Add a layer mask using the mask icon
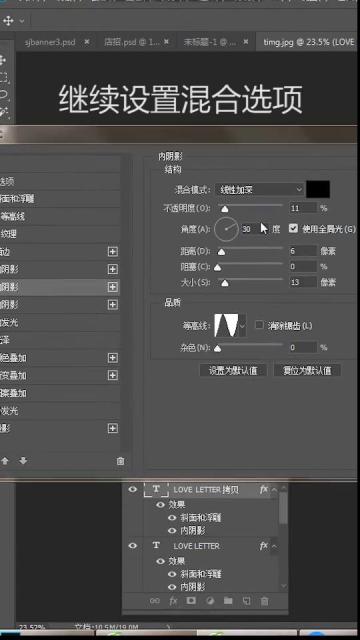Image resolution: width=360 pixels, height=640 pixels. (x=191, y=600)
